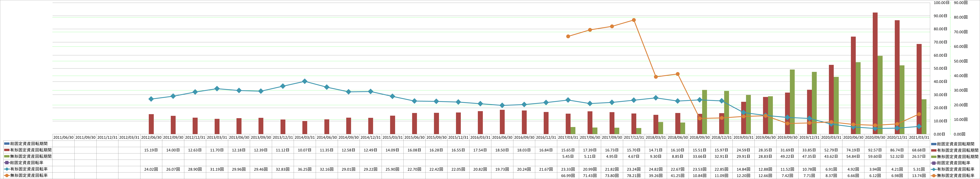The height and width of the screenshot is (179, 980).
Task: Click the 92.57日 value cell
Action: [875, 150]
